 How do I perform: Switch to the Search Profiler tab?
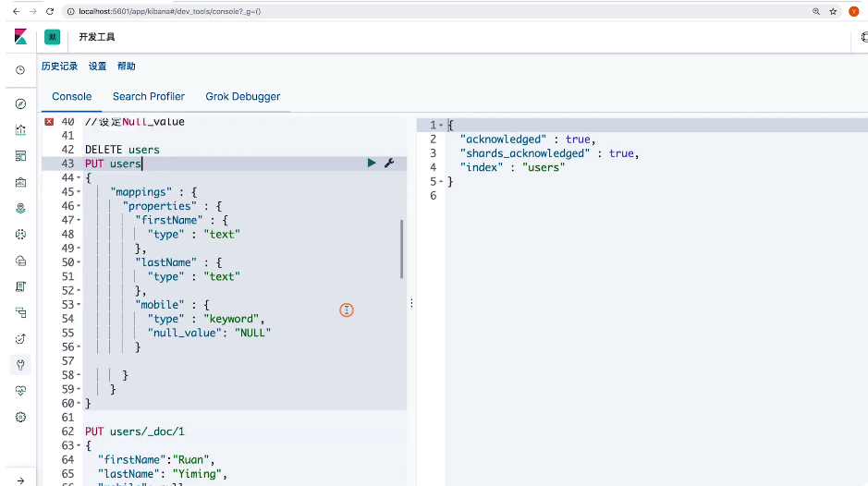click(x=148, y=96)
